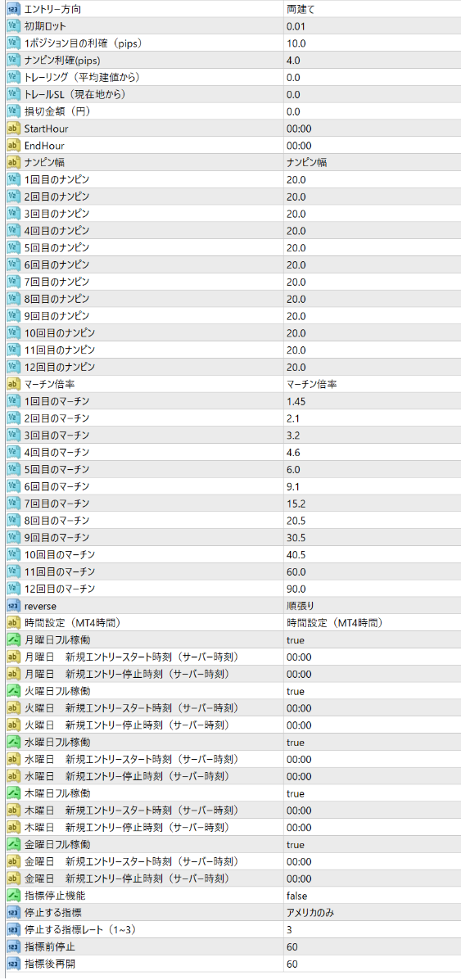Click the integer icon beside 指標前停止
The height and width of the screenshot is (980, 461).
(x=14, y=947)
